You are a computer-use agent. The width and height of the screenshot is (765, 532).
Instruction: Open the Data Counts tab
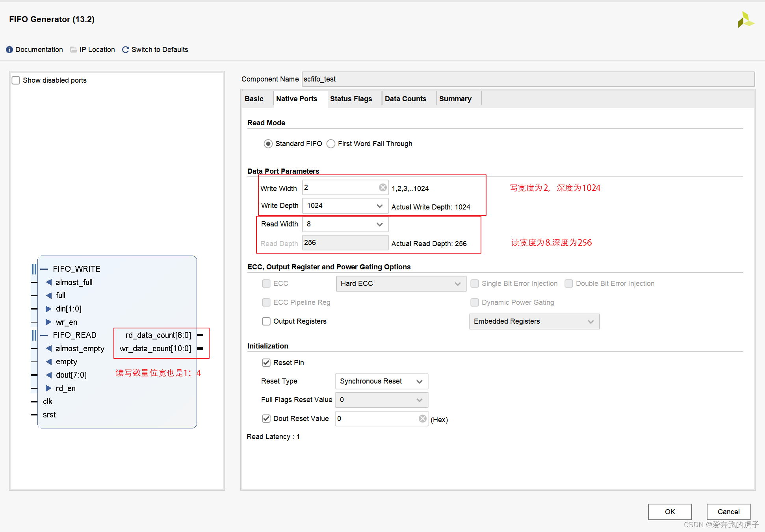(x=405, y=99)
